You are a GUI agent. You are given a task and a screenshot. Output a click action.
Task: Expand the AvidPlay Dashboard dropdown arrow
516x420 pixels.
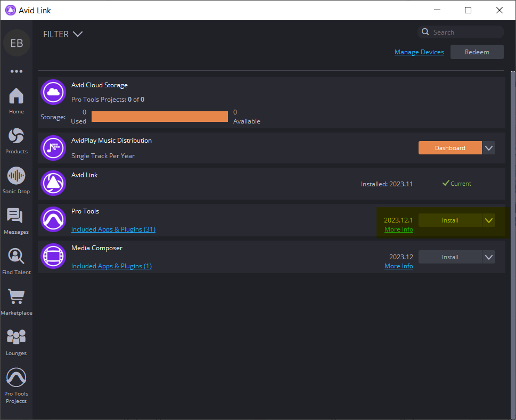(489, 148)
